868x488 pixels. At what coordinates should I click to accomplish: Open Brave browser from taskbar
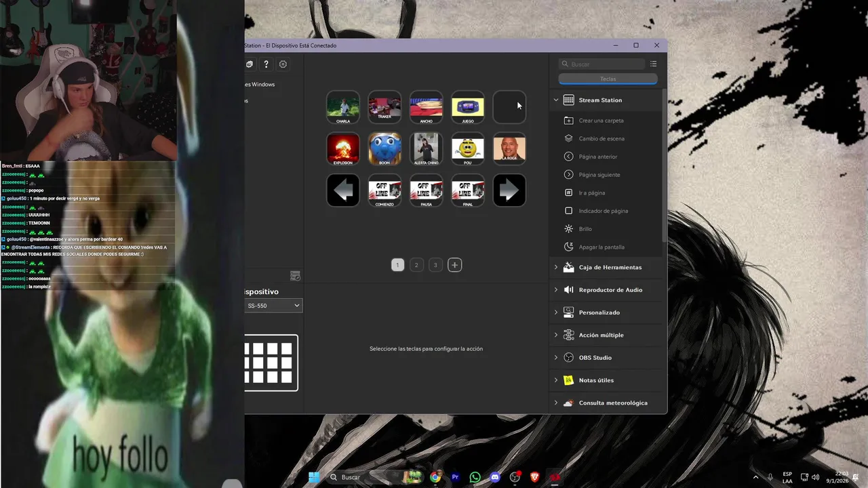pyautogui.click(x=534, y=477)
